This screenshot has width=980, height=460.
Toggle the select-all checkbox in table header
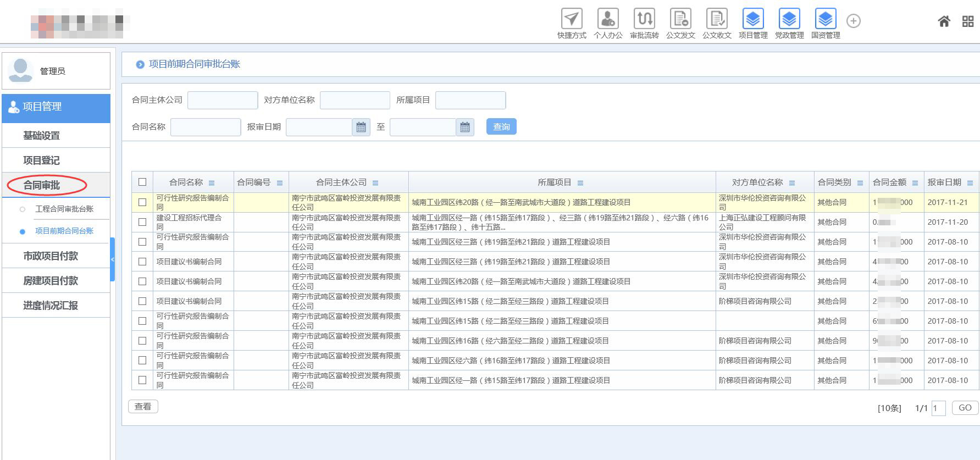click(142, 182)
